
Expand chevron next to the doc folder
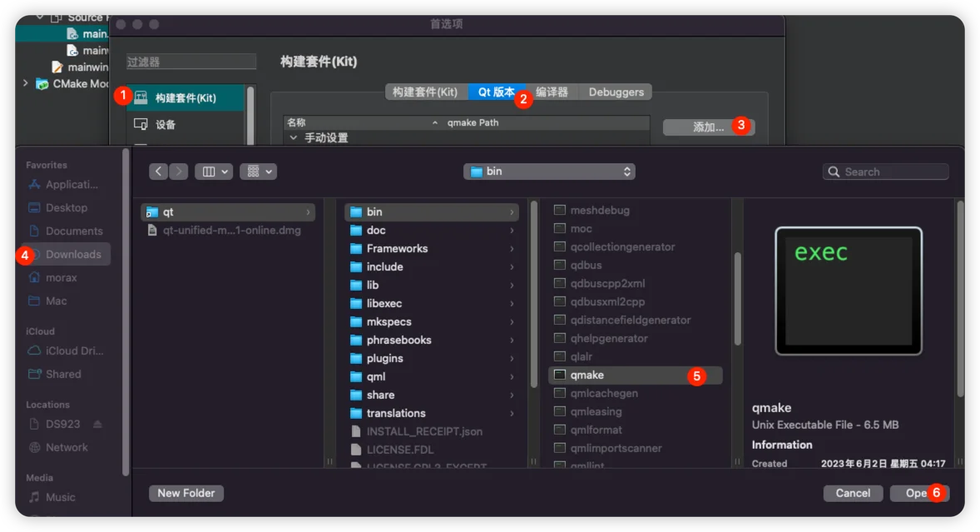coord(512,231)
